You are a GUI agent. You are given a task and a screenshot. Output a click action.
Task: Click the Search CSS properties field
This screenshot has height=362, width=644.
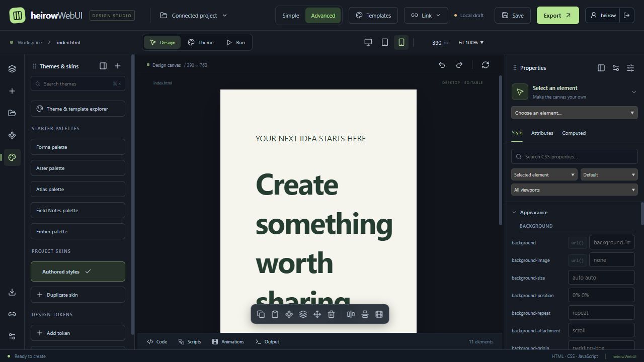click(x=575, y=156)
